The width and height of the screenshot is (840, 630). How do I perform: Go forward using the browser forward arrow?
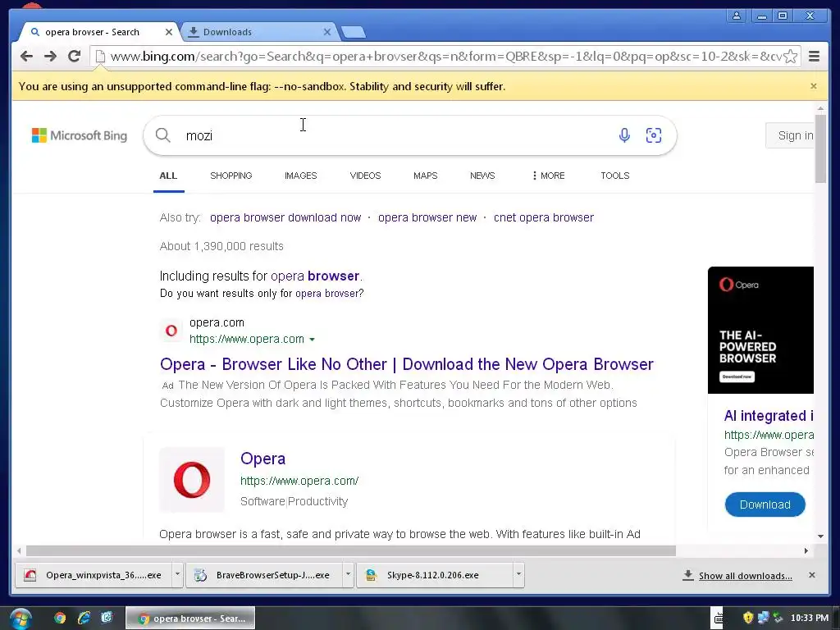[x=50, y=56]
